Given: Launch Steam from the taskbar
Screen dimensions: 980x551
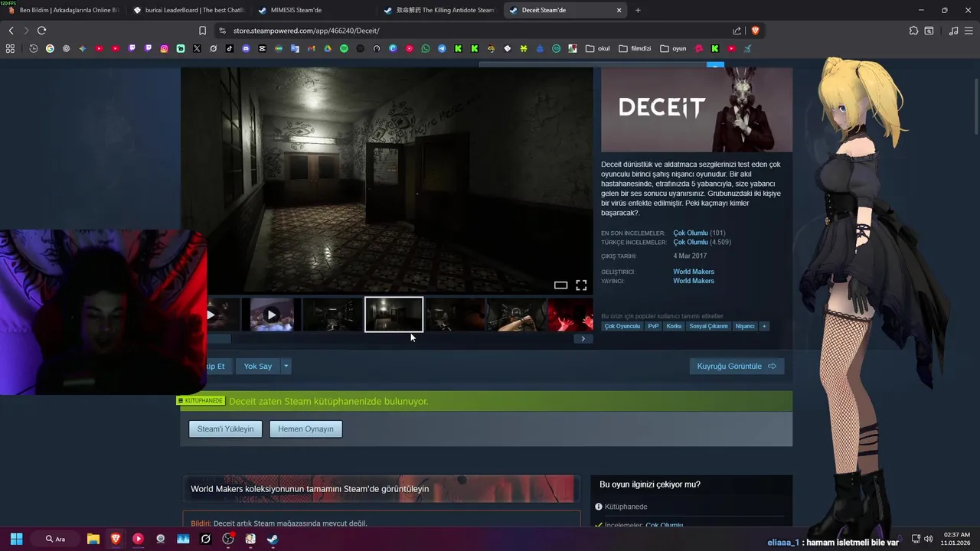Looking at the screenshot, I should click(273, 539).
